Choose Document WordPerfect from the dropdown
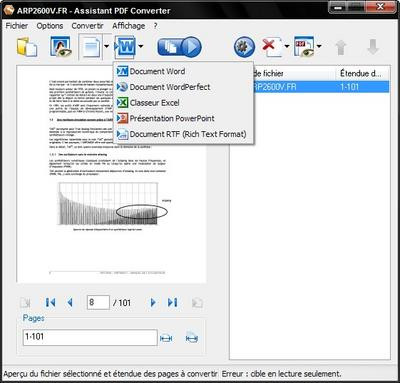Screen dimensions: 400x383 [183, 87]
